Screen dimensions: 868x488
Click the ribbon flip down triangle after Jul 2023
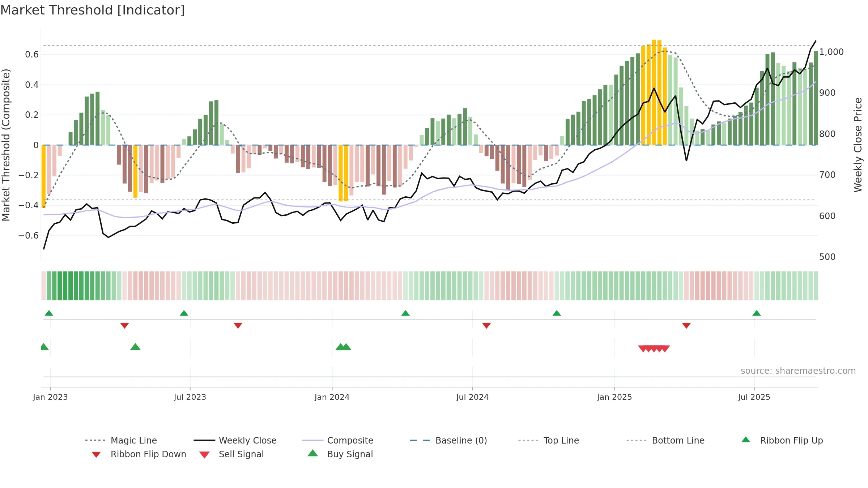pyautogui.click(x=238, y=326)
